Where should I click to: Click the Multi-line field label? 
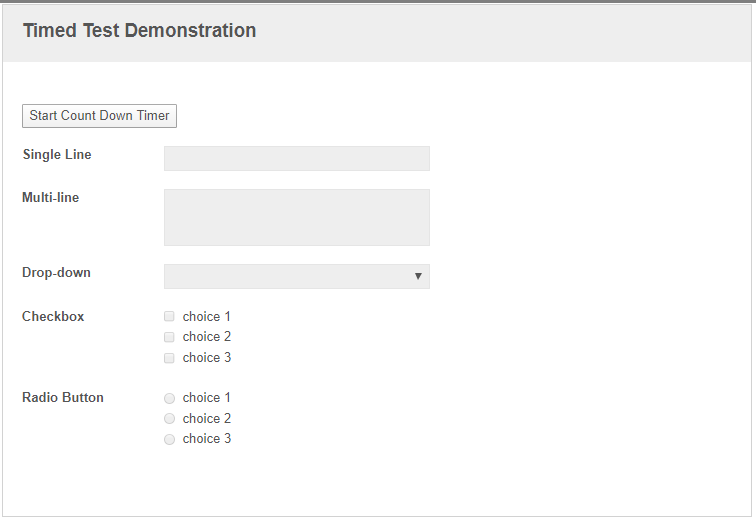click(51, 197)
